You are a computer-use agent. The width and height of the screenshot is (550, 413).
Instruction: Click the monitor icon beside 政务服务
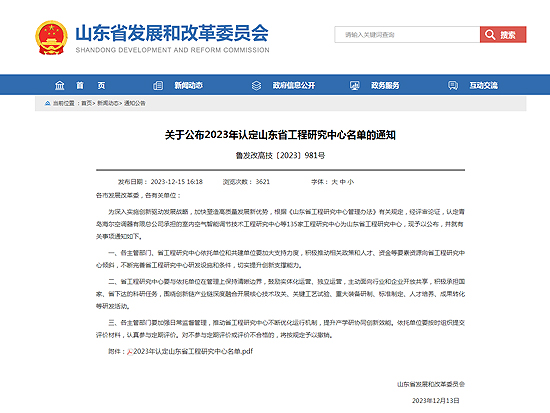(355, 85)
